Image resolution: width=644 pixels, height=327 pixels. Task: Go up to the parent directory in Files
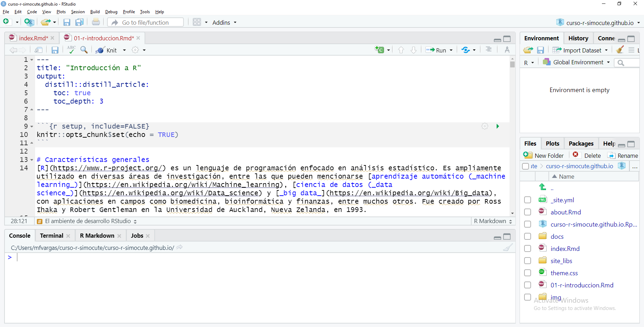click(543, 187)
